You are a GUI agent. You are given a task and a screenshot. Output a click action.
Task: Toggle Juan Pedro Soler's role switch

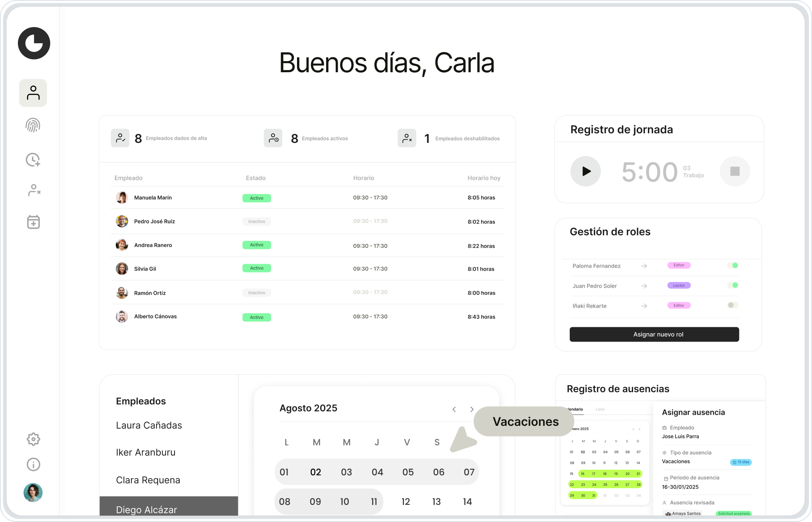733,285
